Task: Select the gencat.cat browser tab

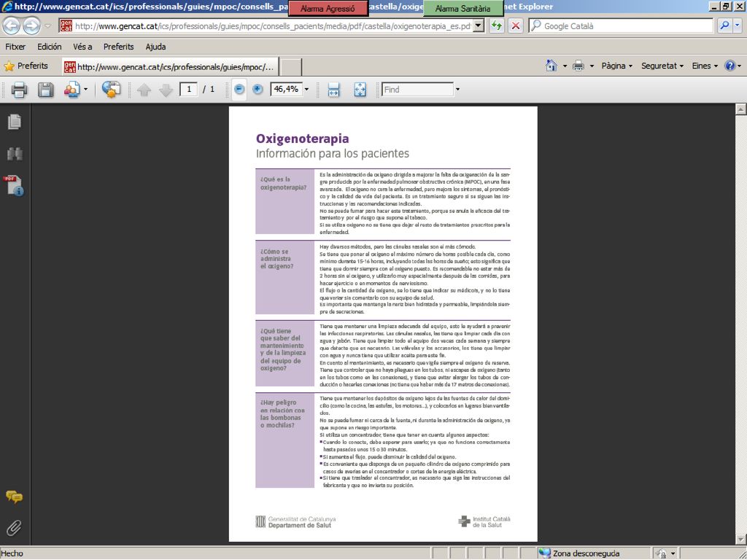Action: click(x=169, y=66)
